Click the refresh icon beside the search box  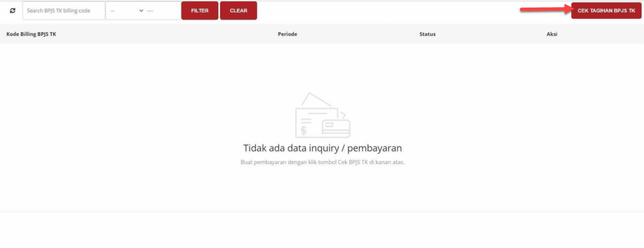click(13, 11)
